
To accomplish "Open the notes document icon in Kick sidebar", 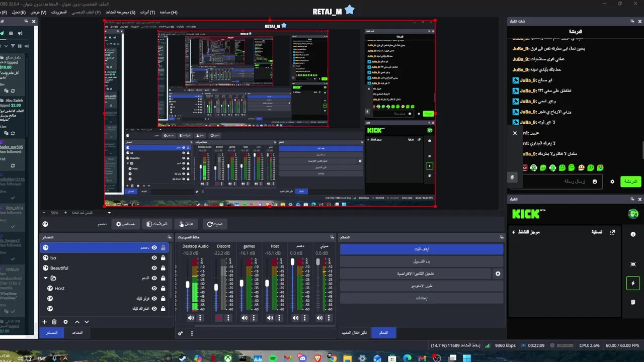I will 633,302.
